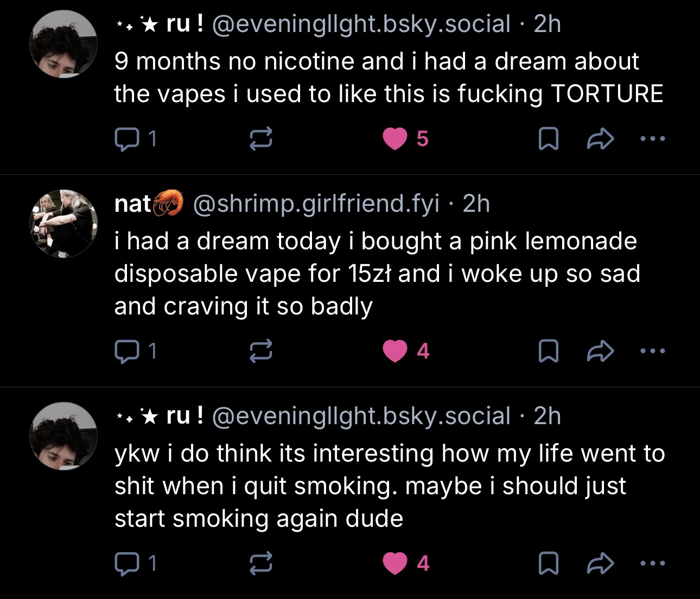Share the quit smoking post
The height and width of the screenshot is (599, 700).
[600, 563]
